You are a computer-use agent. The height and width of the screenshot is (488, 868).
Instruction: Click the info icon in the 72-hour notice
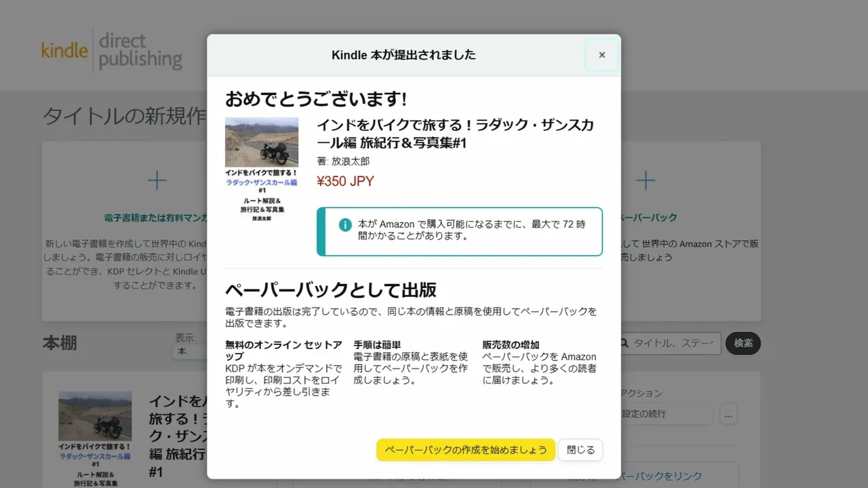345,224
